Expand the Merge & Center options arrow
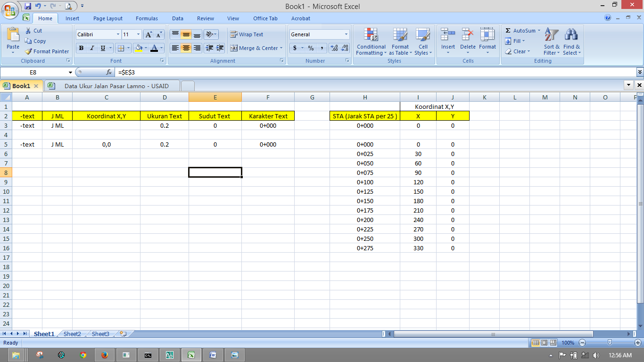 [281, 48]
